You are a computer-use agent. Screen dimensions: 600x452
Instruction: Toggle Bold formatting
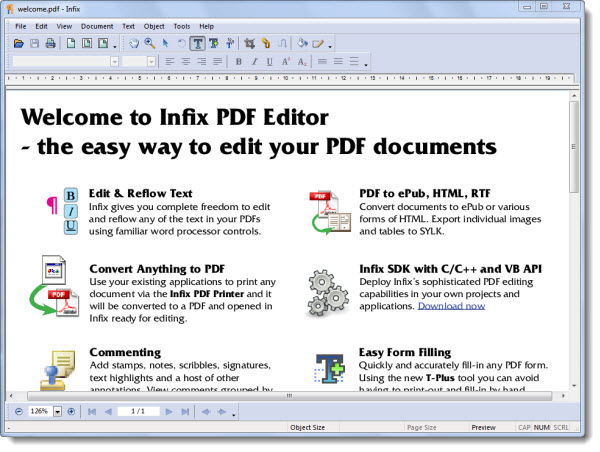pyautogui.click(x=238, y=62)
